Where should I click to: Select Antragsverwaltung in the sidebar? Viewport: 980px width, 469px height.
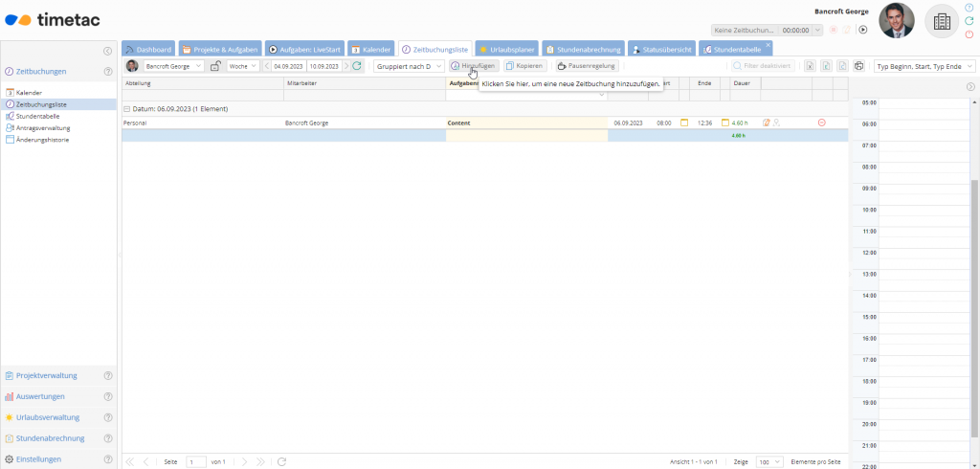click(42, 127)
